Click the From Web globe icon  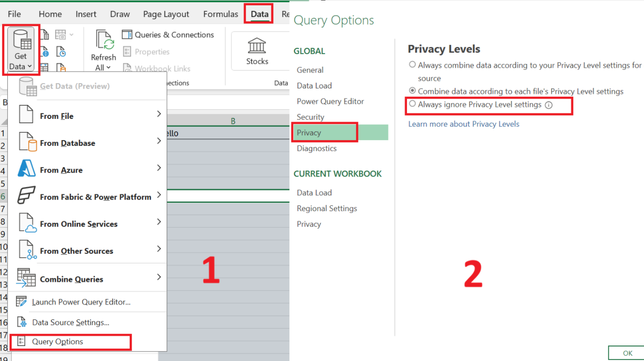pyautogui.click(x=44, y=52)
